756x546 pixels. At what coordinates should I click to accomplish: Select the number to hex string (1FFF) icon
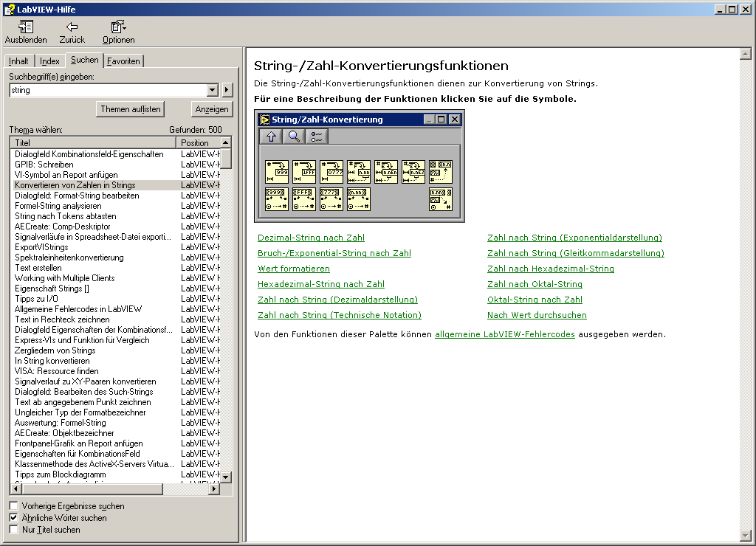coord(304,172)
